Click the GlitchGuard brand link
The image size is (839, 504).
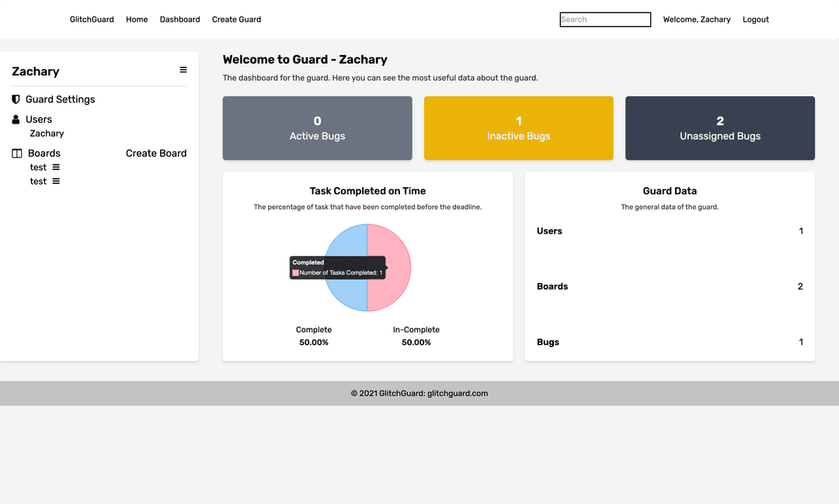coord(92,19)
